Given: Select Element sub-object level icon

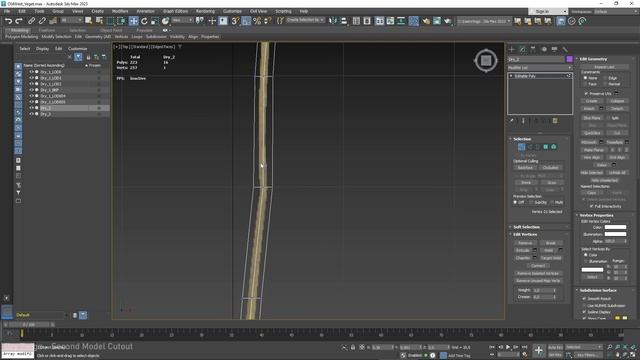Looking at the screenshot, I should (x=554, y=147).
